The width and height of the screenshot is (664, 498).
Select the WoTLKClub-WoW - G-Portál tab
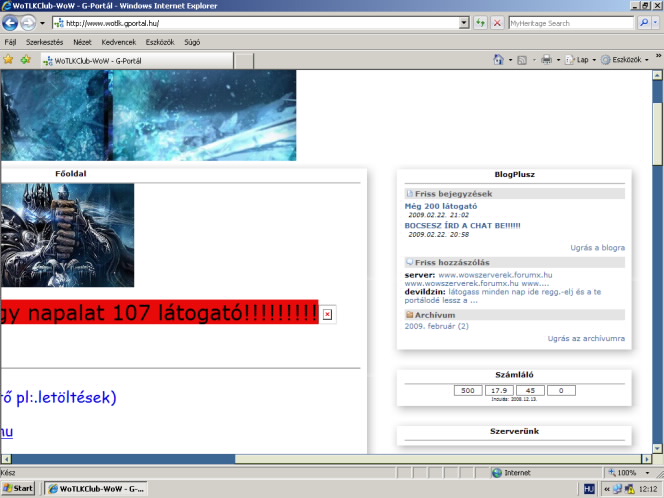(137, 61)
